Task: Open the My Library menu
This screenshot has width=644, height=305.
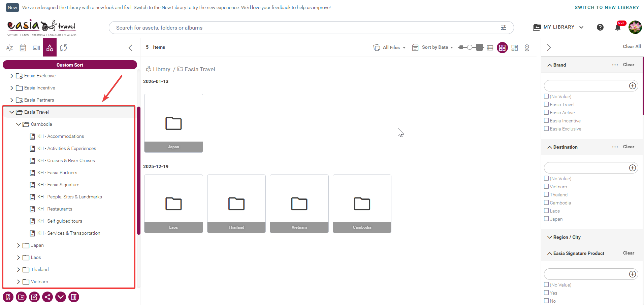Action: pos(558,27)
